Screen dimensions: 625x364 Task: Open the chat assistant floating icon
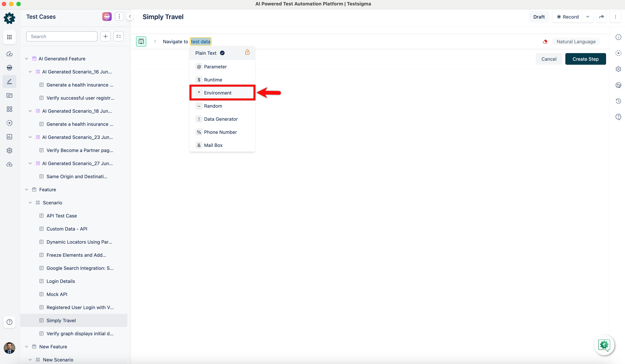604,345
